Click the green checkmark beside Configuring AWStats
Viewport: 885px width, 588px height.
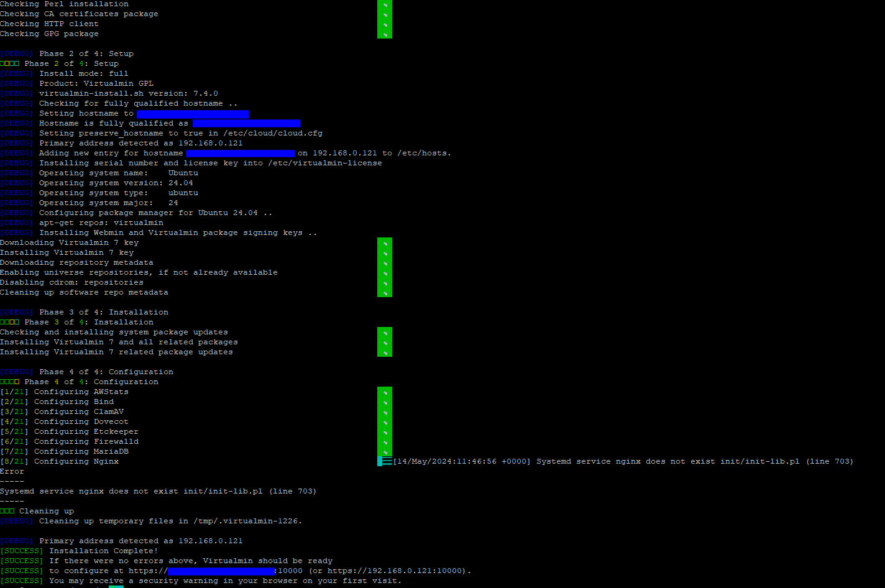click(x=385, y=392)
